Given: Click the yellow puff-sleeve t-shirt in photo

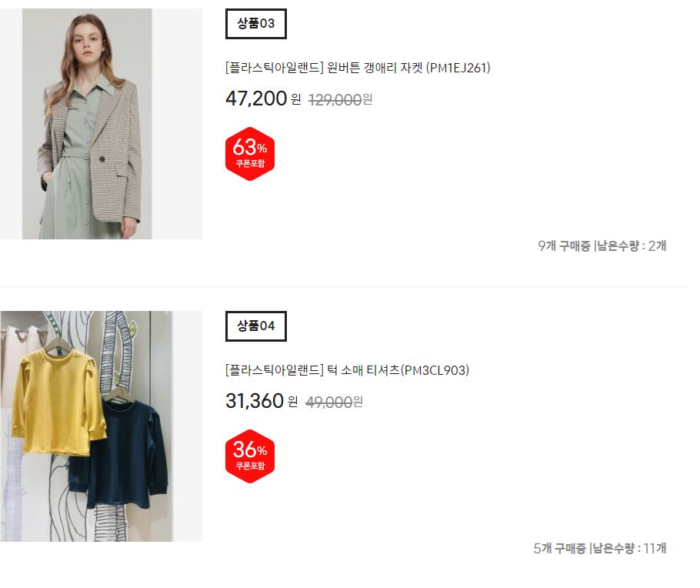Looking at the screenshot, I should click(x=58, y=402).
